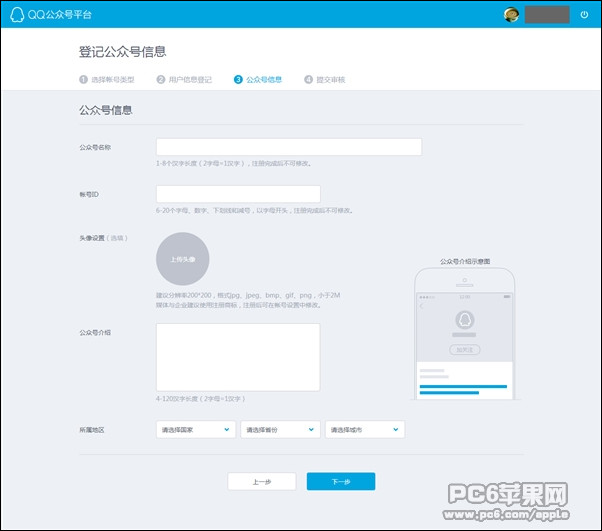Click the circular 上传头像 upload area

pos(182,259)
